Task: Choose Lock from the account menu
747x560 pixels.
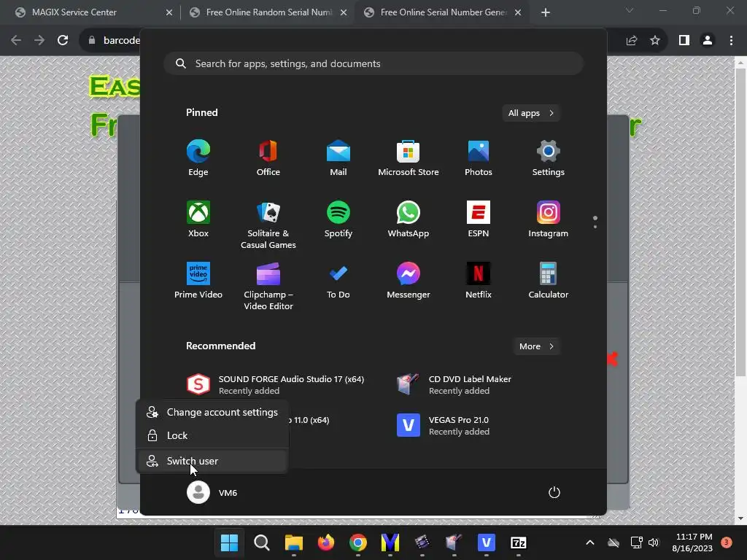Action: [x=212, y=435]
